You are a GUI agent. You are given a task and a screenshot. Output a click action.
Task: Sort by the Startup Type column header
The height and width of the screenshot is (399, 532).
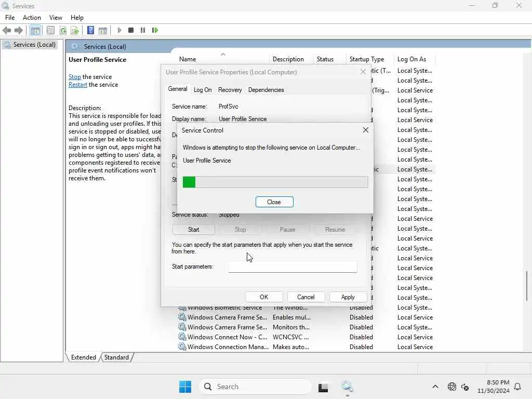[x=367, y=59]
